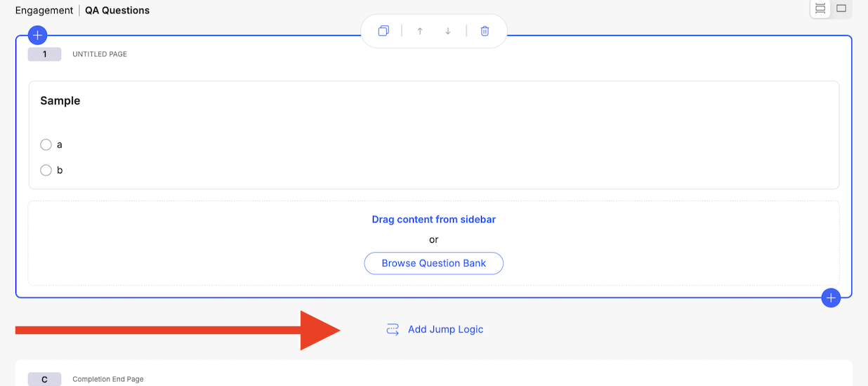Click the jump logic arrows icon
868x386 pixels.
coord(393,329)
